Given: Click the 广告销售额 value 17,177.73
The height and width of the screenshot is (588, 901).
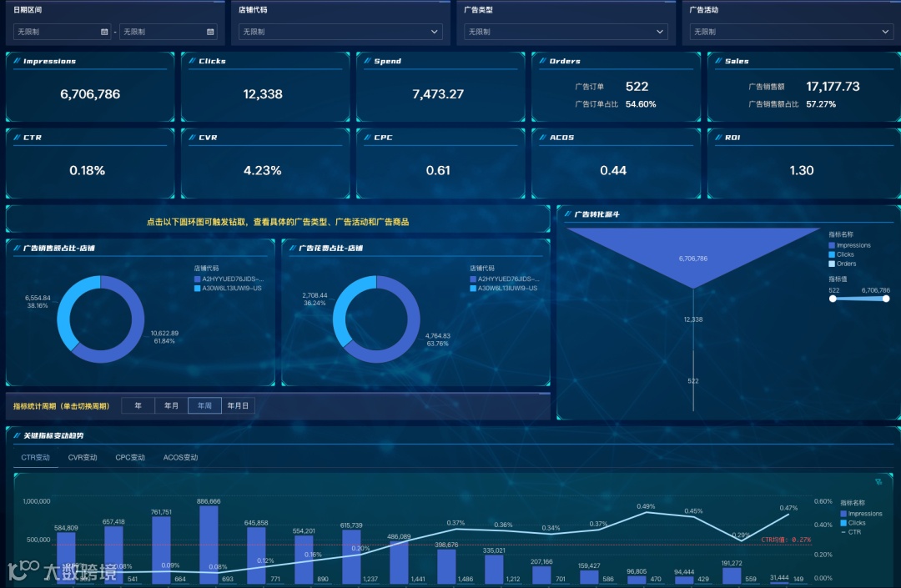Looking at the screenshot, I should coord(833,87).
